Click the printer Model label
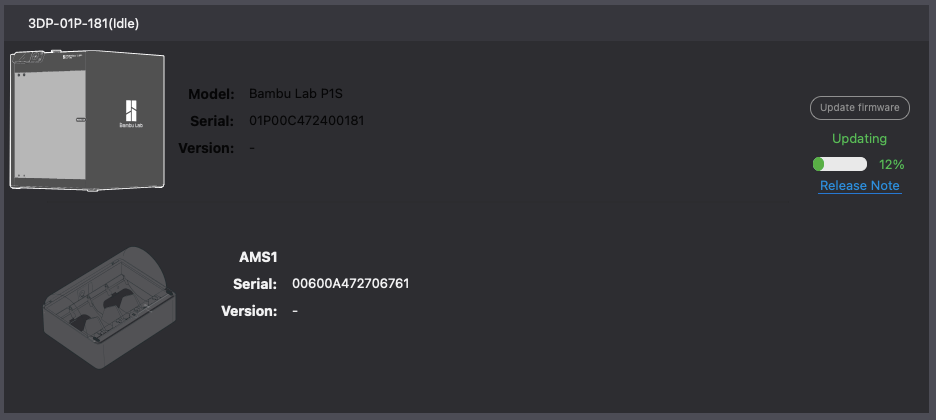 click(x=211, y=94)
